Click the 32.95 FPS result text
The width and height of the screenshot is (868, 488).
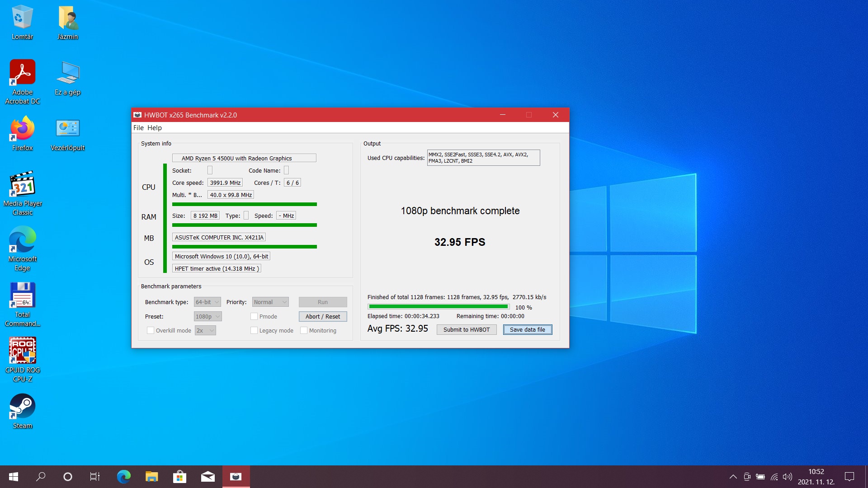[460, 242]
